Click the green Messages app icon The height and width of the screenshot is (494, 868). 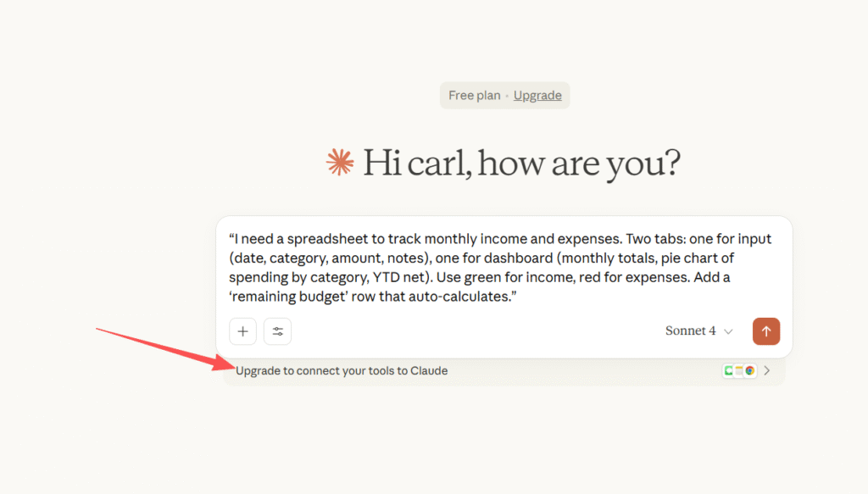[x=729, y=370]
